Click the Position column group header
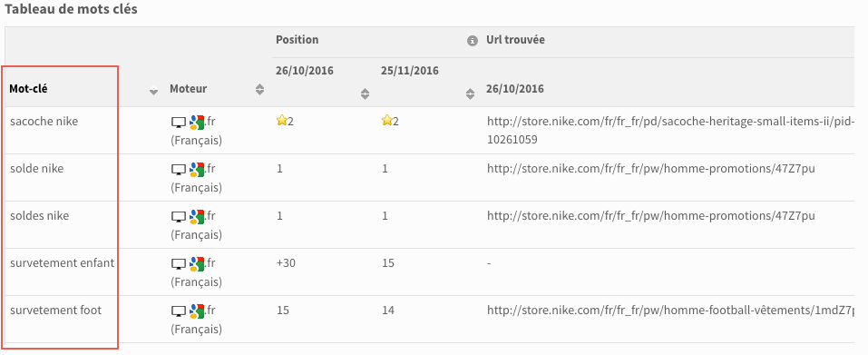This screenshot has width=868, height=355. [x=297, y=40]
